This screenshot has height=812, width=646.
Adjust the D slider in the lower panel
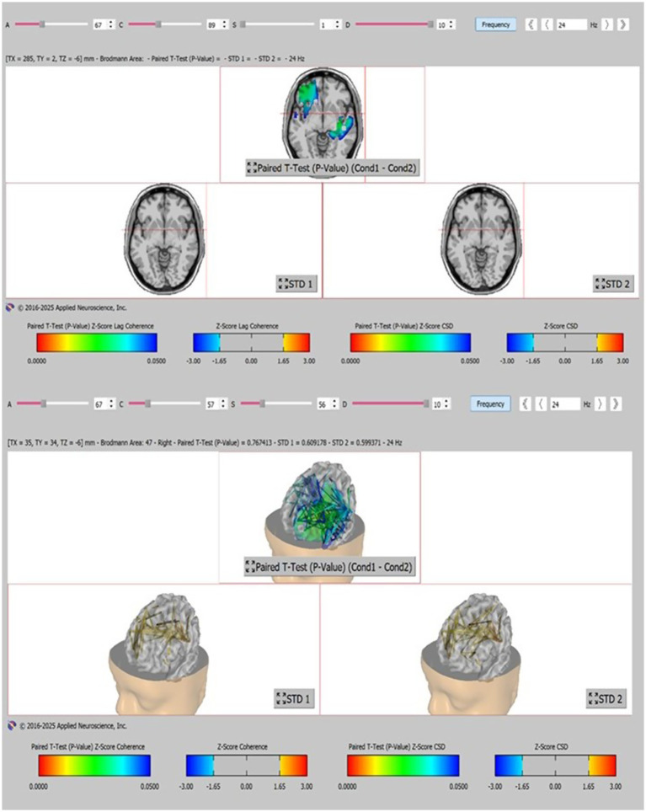[x=391, y=404]
